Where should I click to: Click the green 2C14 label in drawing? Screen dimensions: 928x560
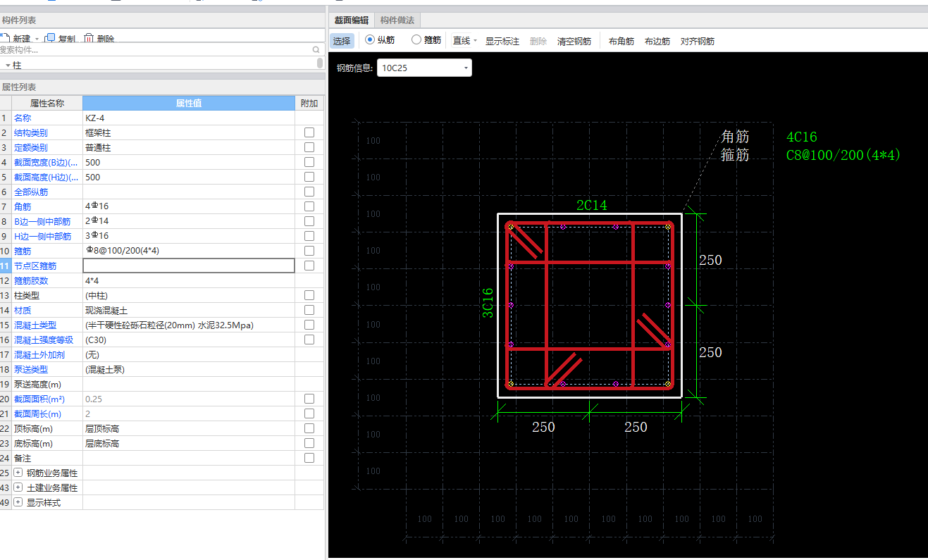coord(592,206)
